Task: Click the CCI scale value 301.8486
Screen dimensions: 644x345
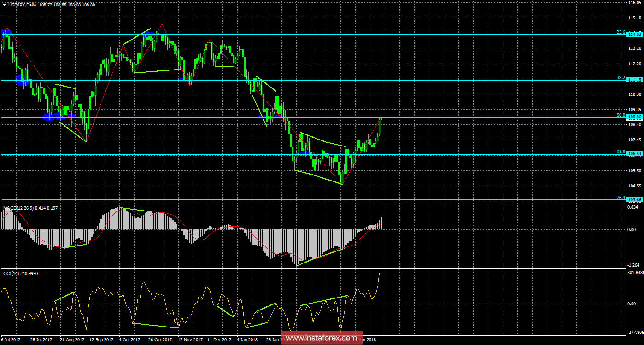Action: point(636,273)
